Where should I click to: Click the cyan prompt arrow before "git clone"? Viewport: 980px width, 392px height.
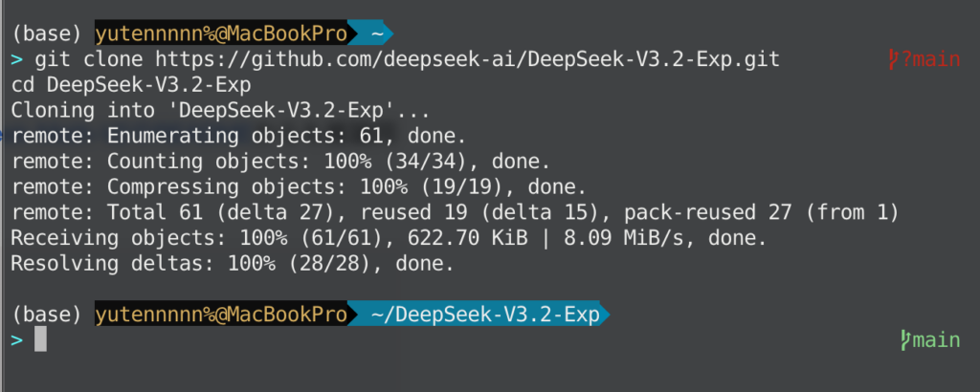(x=16, y=60)
